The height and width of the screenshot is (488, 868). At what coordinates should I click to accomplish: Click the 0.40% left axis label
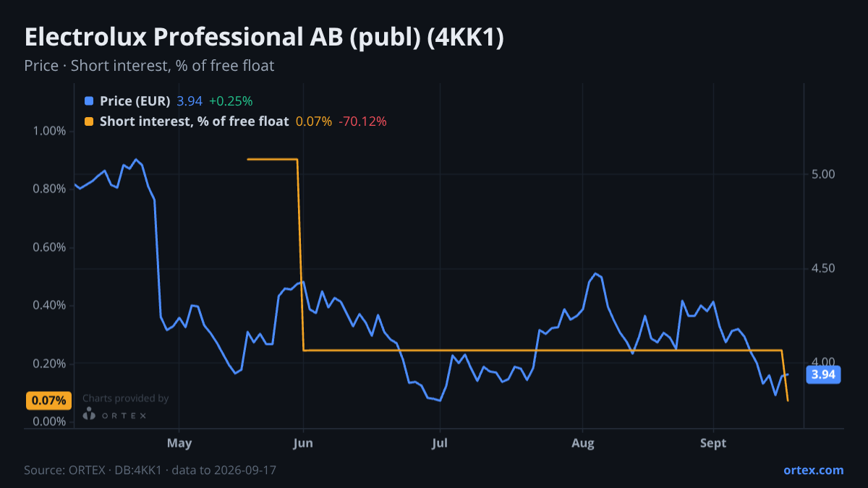(49, 305)
